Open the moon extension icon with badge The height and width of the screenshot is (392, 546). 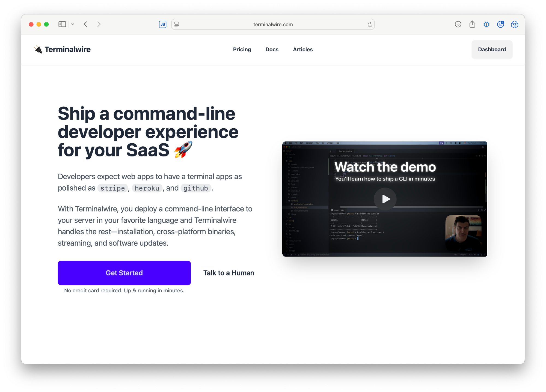[x=500, y=24]
